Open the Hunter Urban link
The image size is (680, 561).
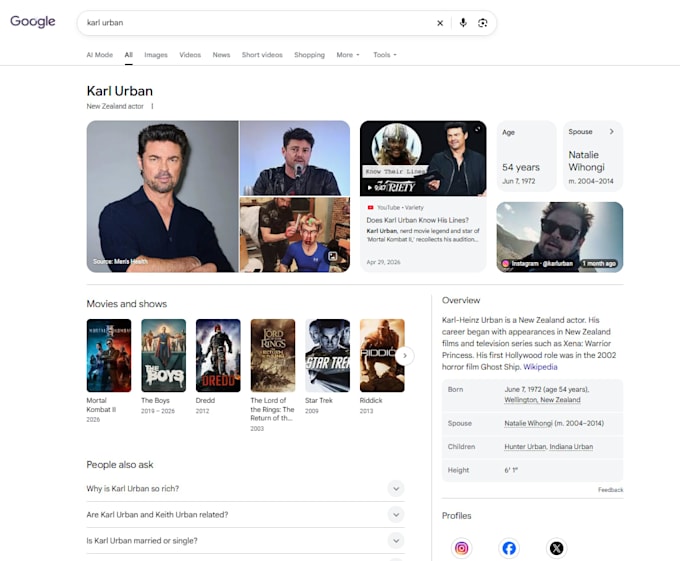[x=525, y=447]
